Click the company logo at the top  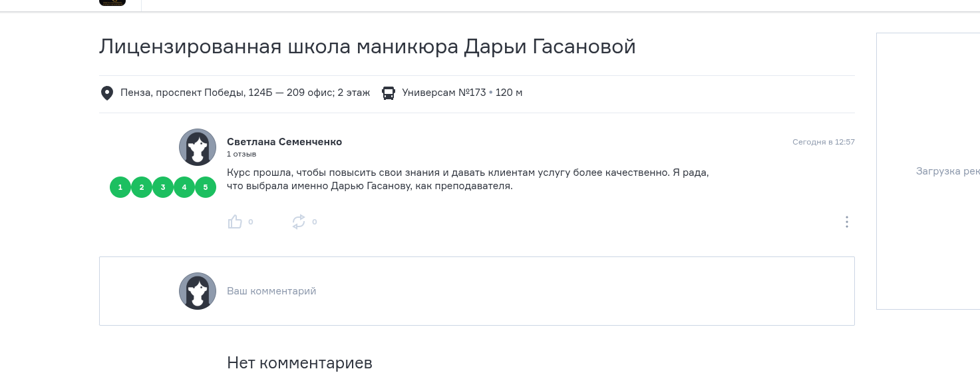[x=112, y=3]
